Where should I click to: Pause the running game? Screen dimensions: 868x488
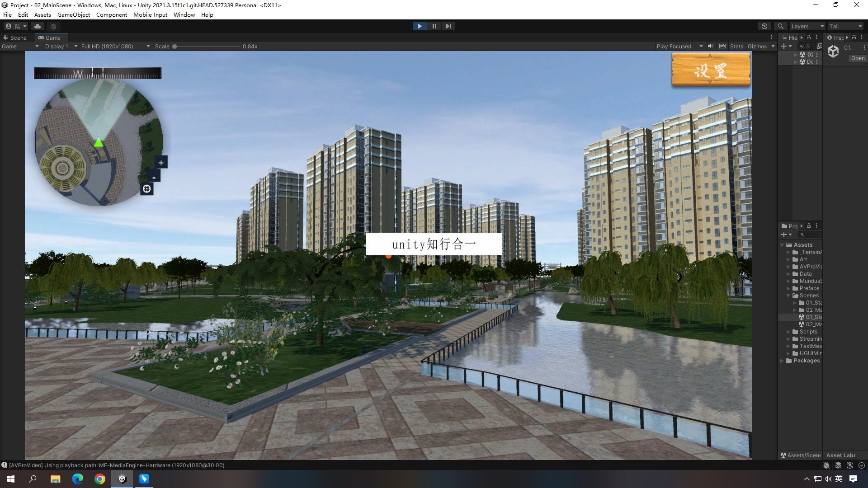pos(434,26)
